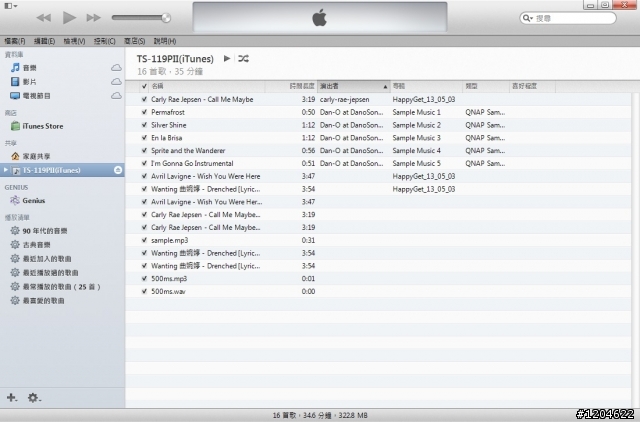
Task: Uncheck the sample.mp3 checkbox
Action: tap(144, 240)
